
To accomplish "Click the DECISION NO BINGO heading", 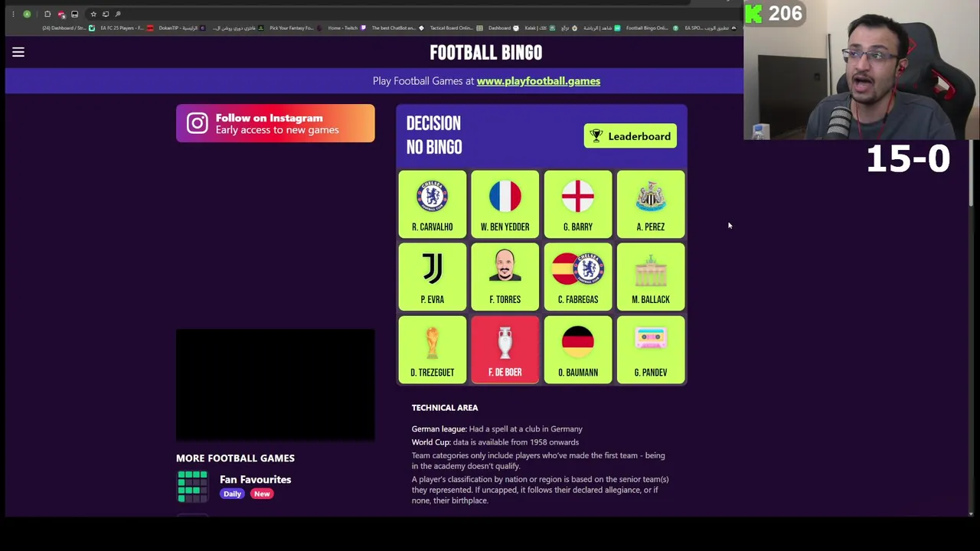I will (x=434, y=135).
